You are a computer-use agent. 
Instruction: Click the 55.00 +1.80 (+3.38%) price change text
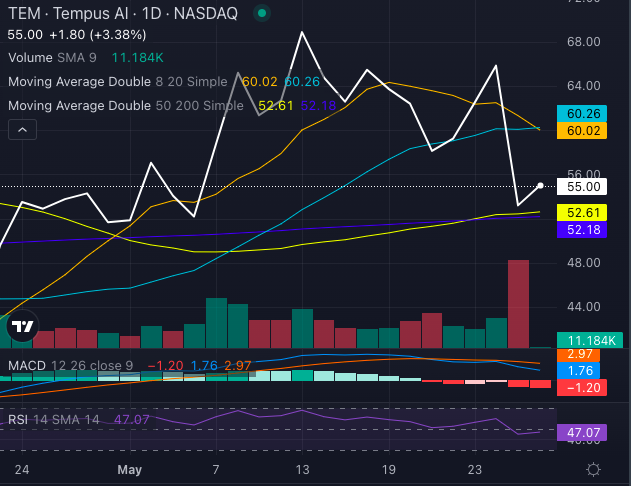[77, 35]
